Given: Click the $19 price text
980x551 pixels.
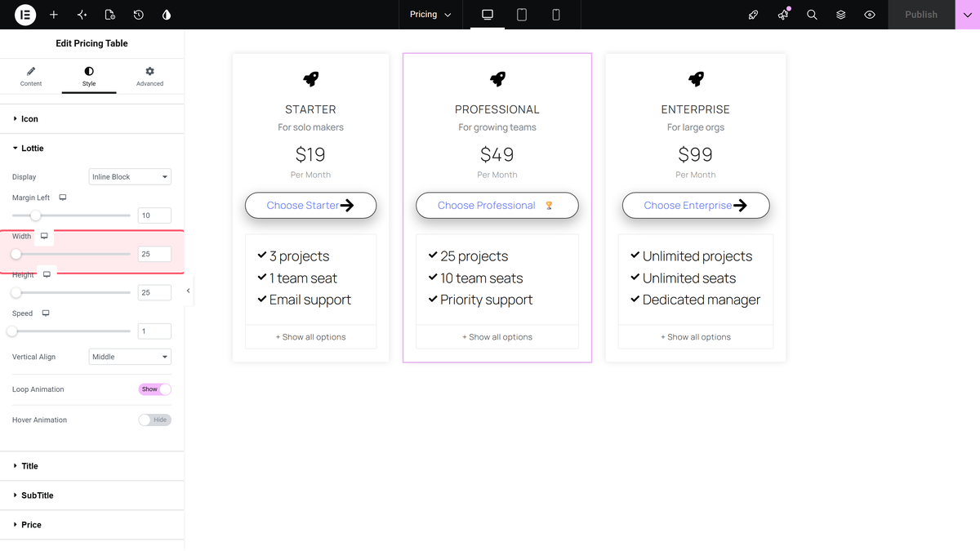Looking at the screenshot, I should [310, 154].
